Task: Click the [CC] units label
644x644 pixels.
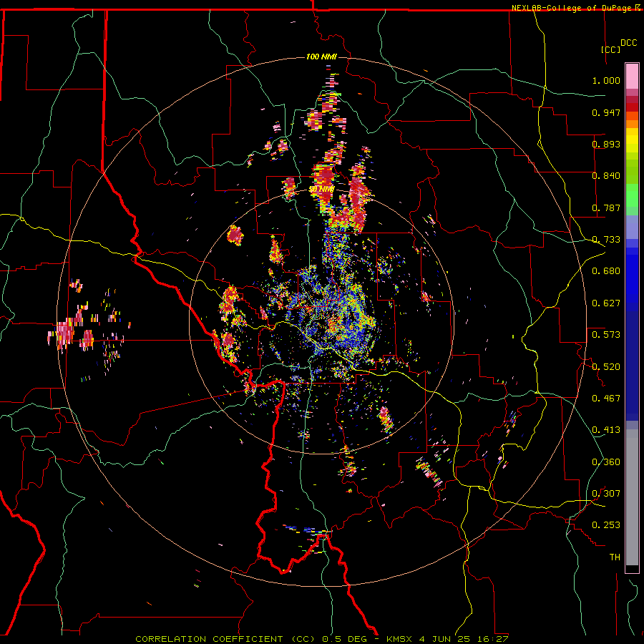Action: 610,49
